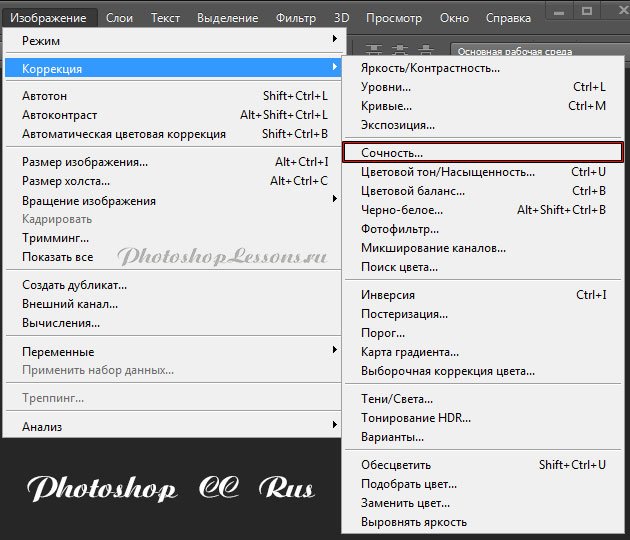Open the Кривые adjustment dialog
The width and height of the screenshot is (630, 540).
coord(386,106)
